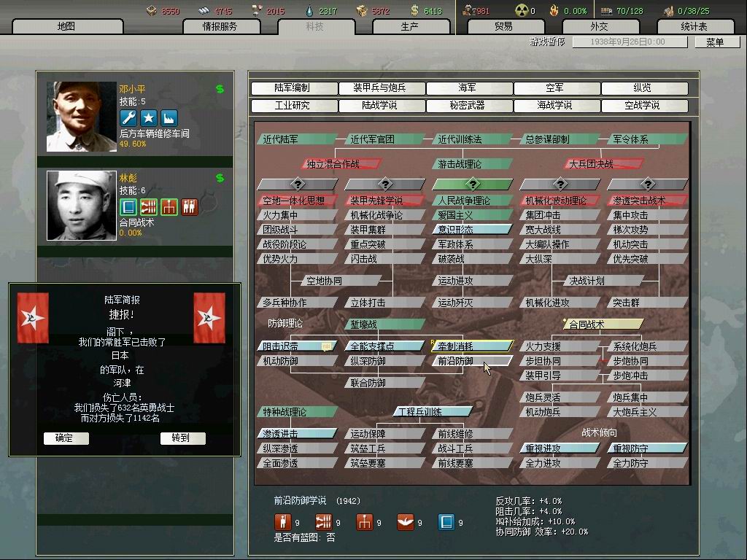This screenshot has width=747, height=560.
Task: Click the question mark above 机械化波动理论
Action: [x=560, y=184]
